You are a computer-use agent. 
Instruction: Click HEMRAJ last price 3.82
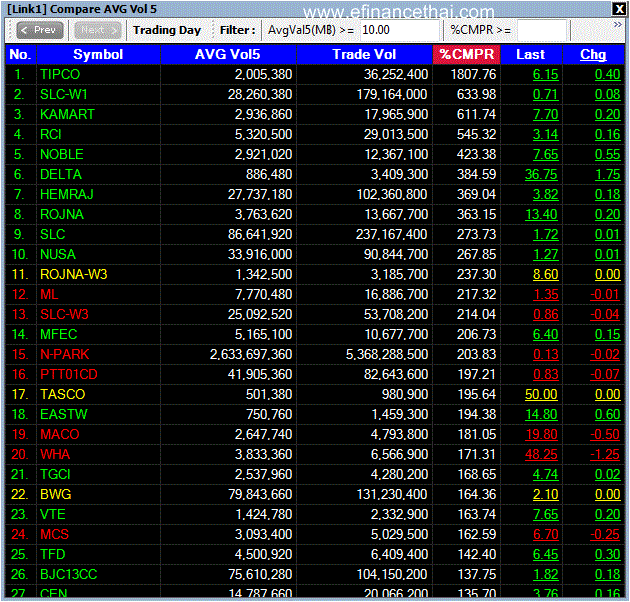pyautogui.click(x=546, y=195)
